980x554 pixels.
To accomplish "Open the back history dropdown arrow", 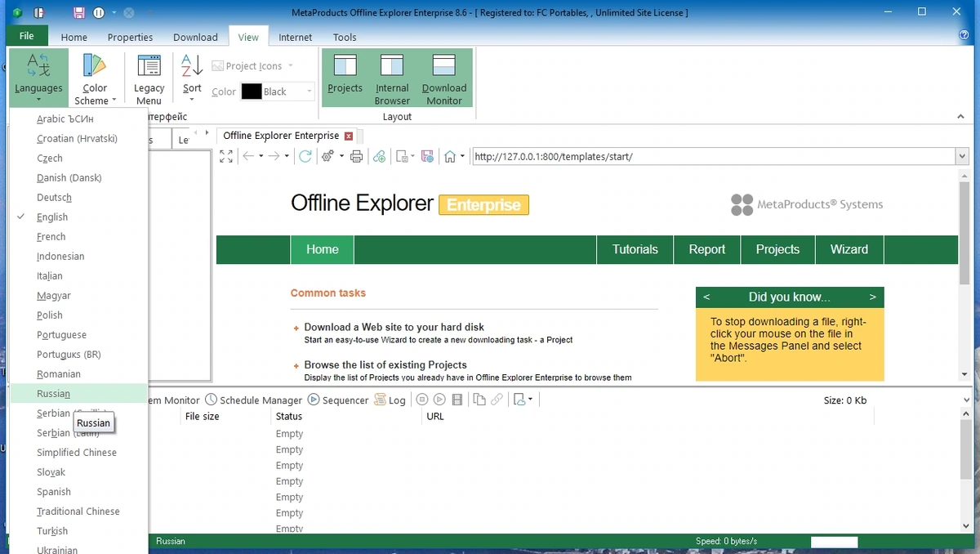I will 261,157.
